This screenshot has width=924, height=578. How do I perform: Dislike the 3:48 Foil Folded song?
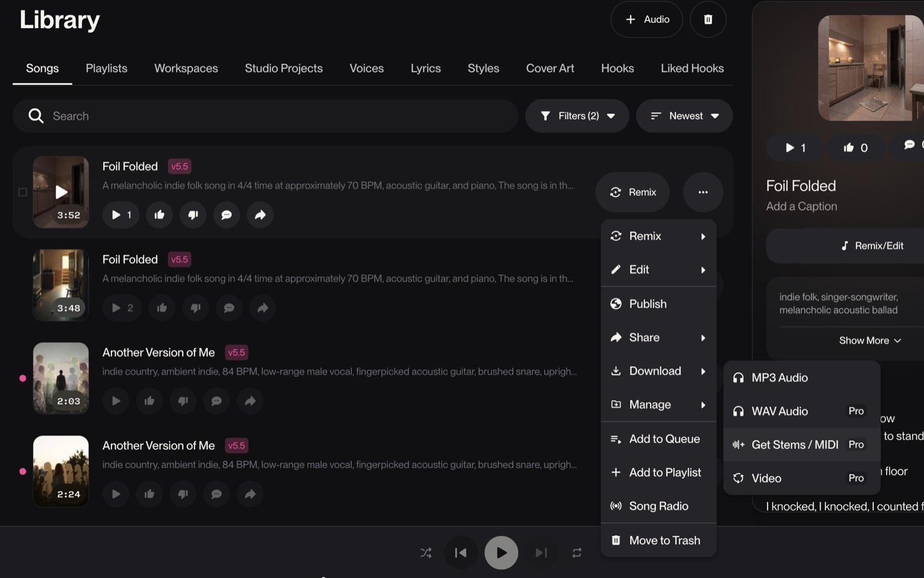pos(195,308)
